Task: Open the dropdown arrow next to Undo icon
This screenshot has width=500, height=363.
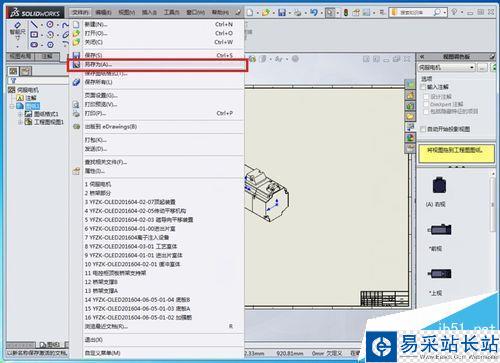Action: 321,13
